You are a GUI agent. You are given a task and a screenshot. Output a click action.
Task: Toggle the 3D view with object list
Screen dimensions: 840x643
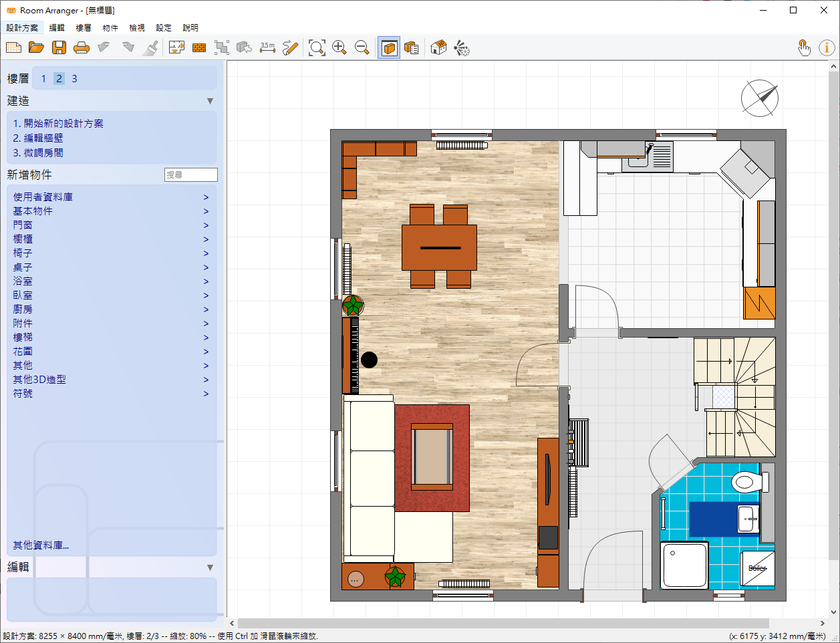pyautogui.click(x=412, y=47)
